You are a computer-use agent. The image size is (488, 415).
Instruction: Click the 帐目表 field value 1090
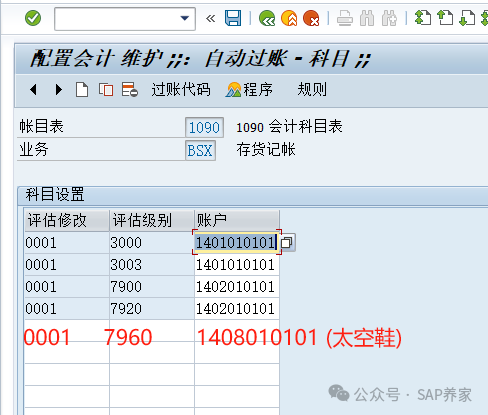(204, 127)
